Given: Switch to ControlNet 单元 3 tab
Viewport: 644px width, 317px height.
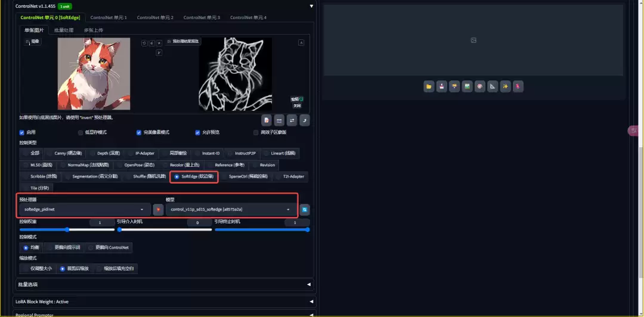Looking at the screenshot, I should (202, 18).
